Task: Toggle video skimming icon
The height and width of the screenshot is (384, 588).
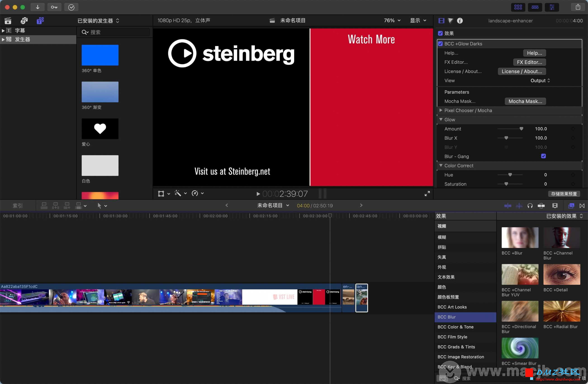Action: 508,206
